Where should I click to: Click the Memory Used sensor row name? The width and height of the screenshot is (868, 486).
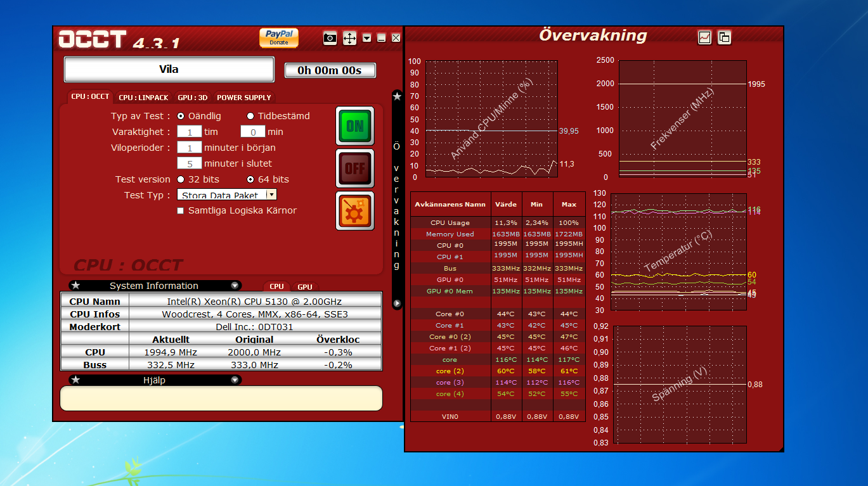(450, 234)
